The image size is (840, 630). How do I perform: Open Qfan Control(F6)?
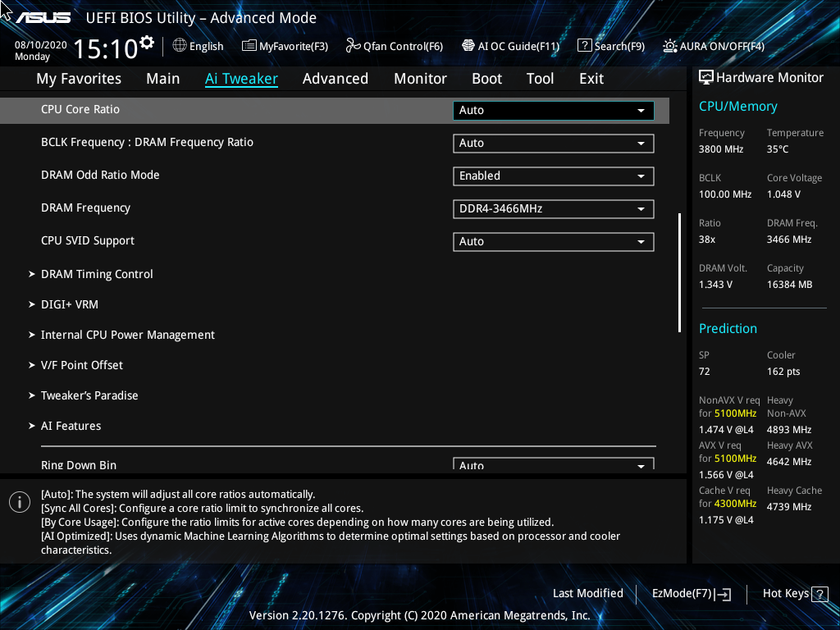click(395, 46)
